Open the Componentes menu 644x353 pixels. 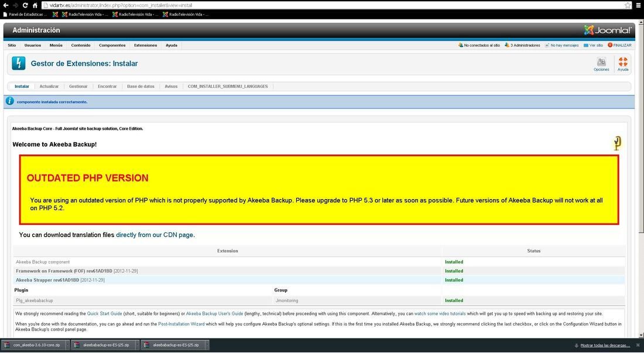(x=112, y=45)
